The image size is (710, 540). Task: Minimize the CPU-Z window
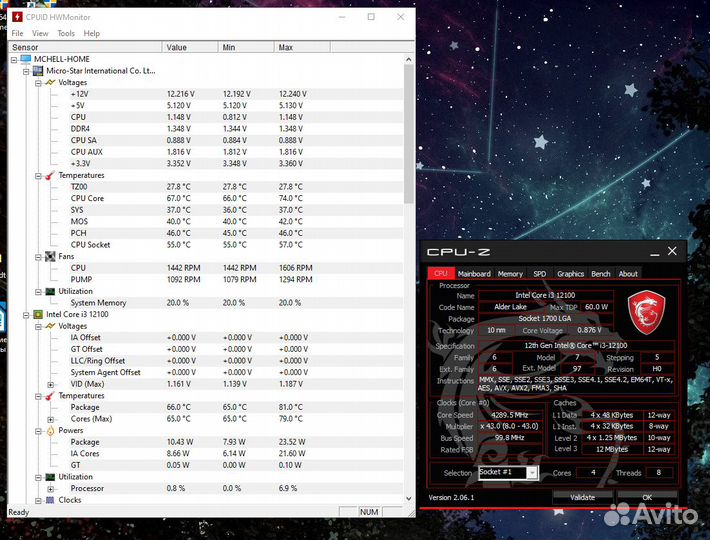coord(654,252)
